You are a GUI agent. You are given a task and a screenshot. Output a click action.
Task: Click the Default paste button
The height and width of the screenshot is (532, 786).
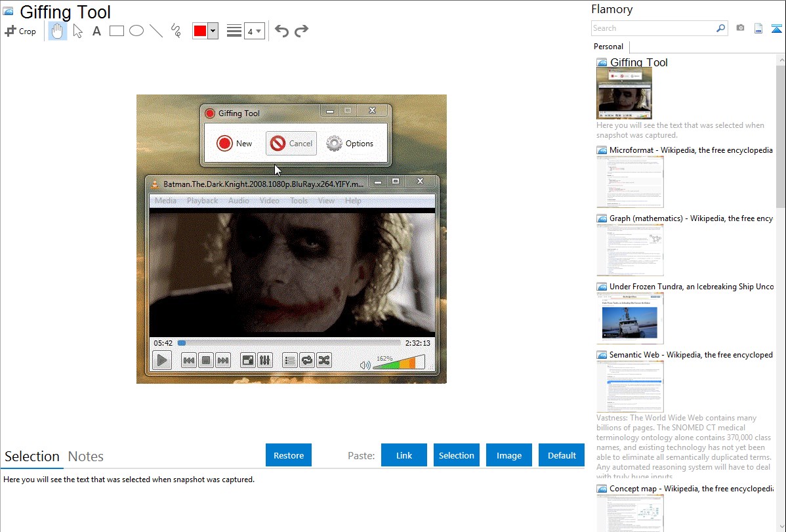pyautogui.click(x=562, y=455)
